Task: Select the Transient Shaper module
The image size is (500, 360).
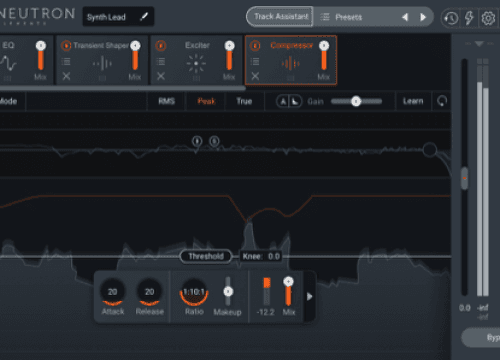Action: pos(102,60)
